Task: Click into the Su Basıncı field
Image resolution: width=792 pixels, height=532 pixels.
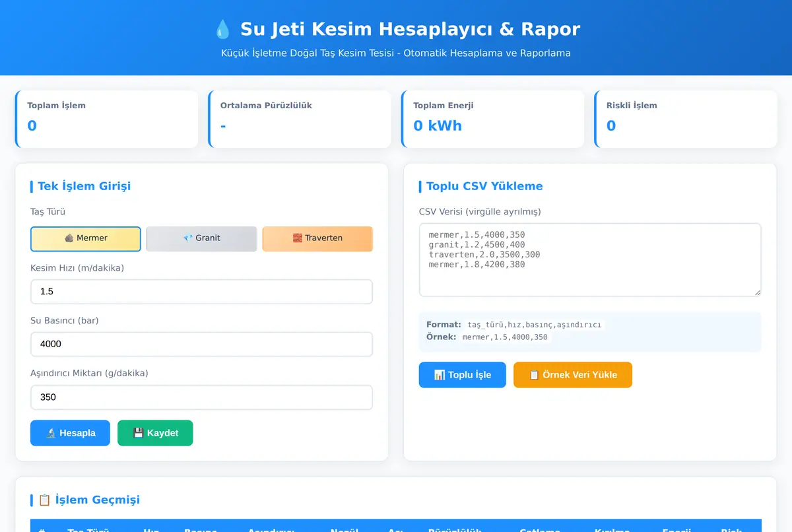Action: tap(201, 344)
